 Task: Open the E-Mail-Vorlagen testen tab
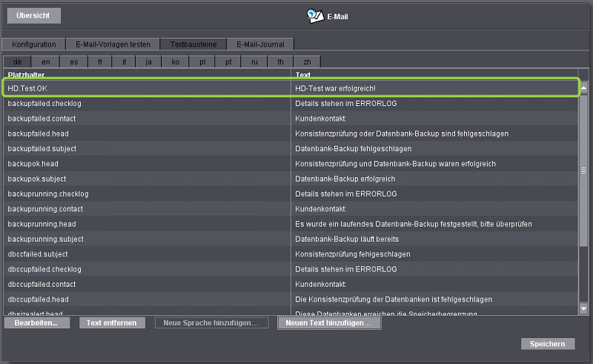tap(113, 44)
